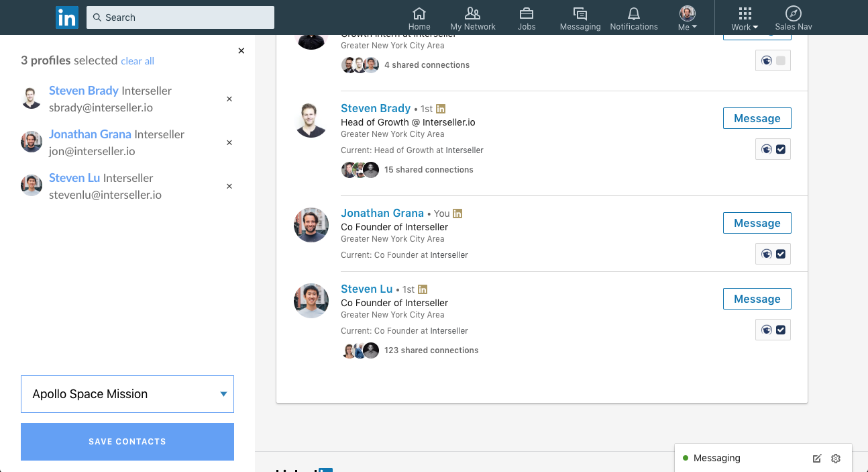Open Steven Brady's profile photo in results
The height and width of the screenshot is (472, 868).
(x=311, y=120)
